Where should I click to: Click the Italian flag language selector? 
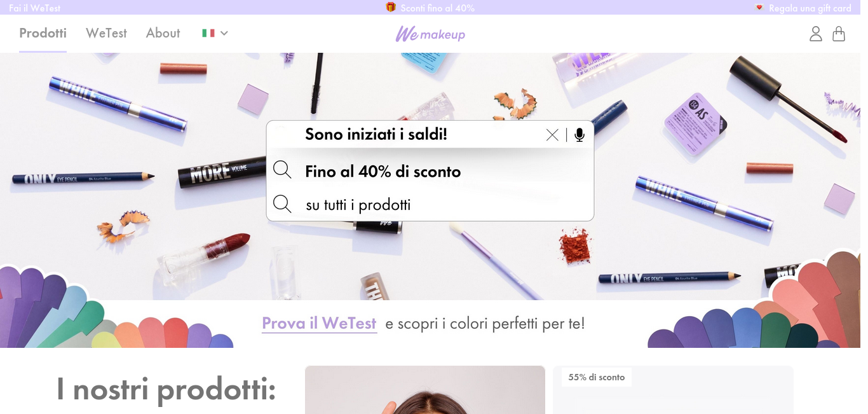point(208,33)
